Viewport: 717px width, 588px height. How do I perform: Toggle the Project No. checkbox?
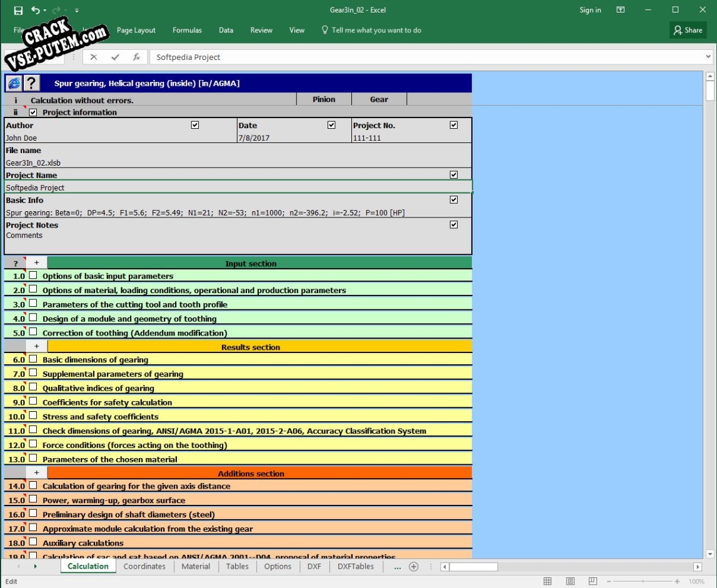pos(454,125)
